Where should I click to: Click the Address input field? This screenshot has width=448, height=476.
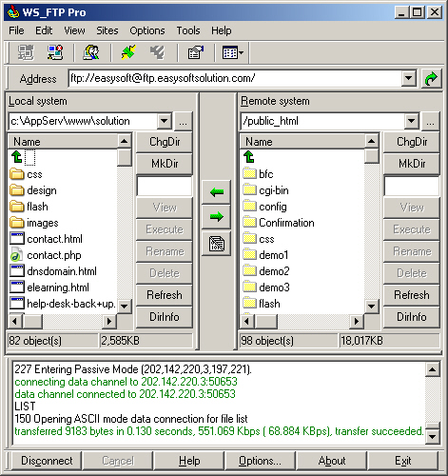[x=235, y=78]
